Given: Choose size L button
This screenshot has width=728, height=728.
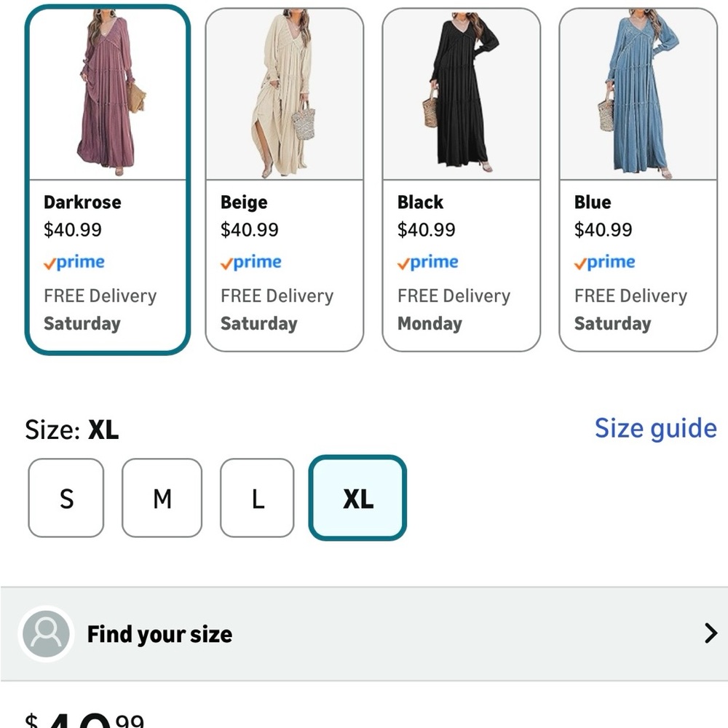Looking at the screenshot, I should pyautogui.click(x=257, y=498).
